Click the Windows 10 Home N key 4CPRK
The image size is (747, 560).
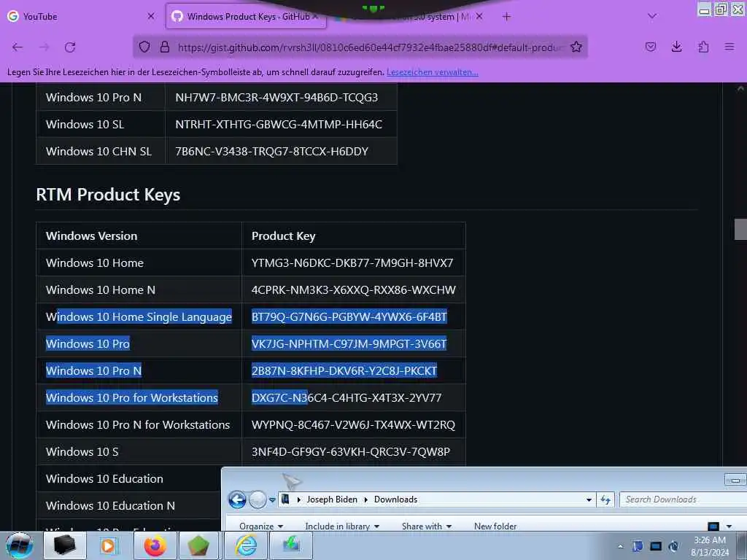click(354, 290)
